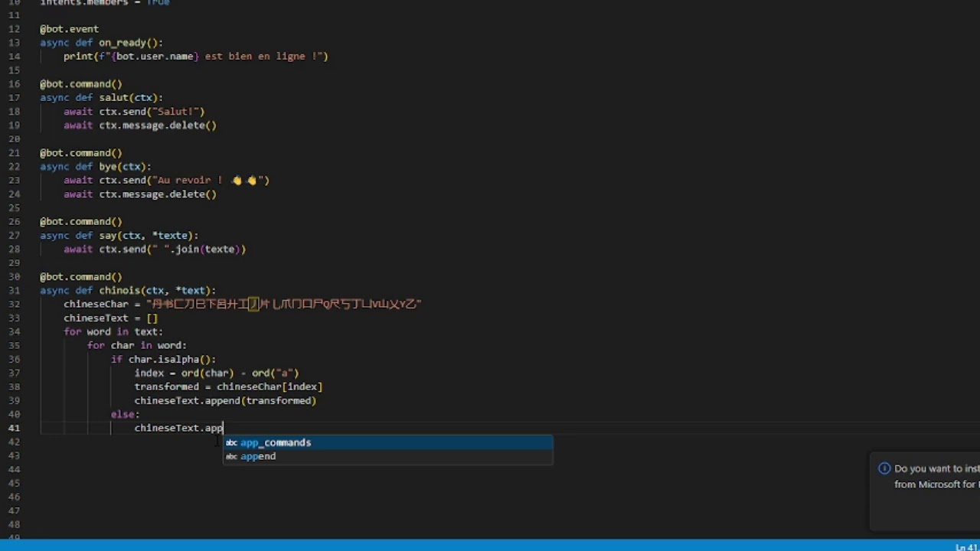Click the chinois function name
This screenshot has height=551, width=980.
coord(119,291)
